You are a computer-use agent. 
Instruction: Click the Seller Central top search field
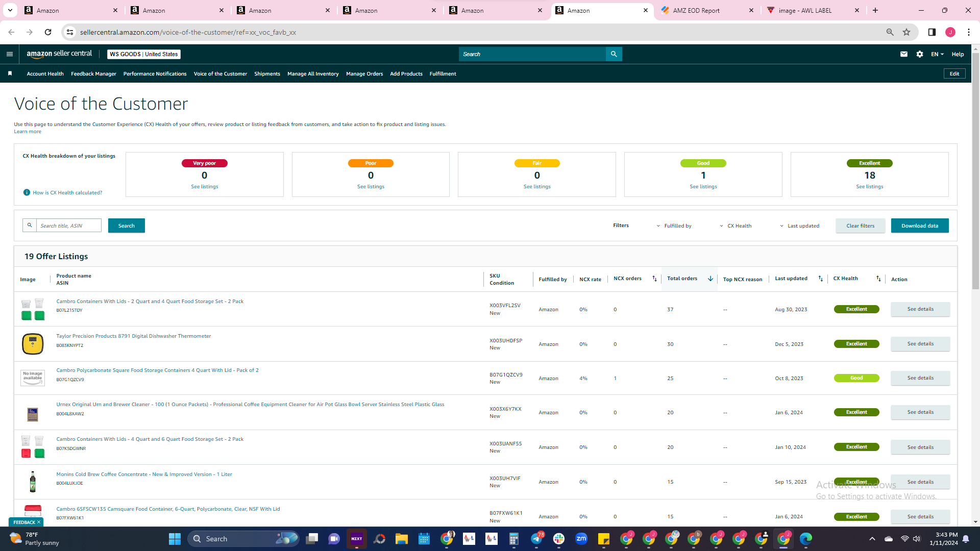(x=532, y=54)
